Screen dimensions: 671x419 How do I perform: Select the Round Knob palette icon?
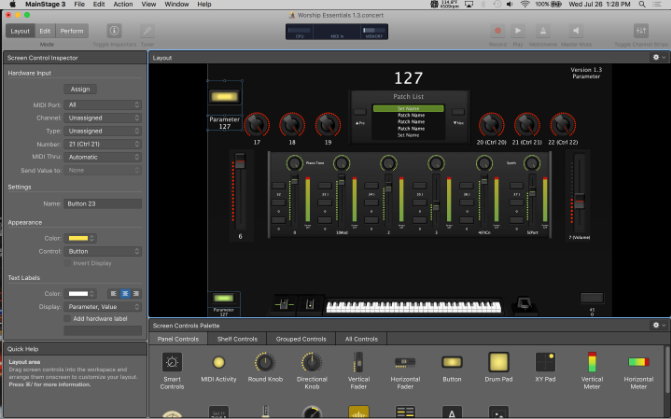(265, 362)
